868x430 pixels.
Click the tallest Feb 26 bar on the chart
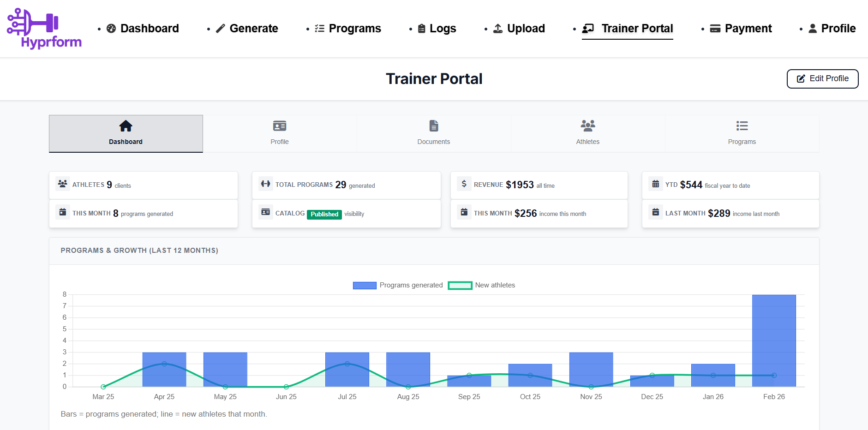click(x=773, y=341)
